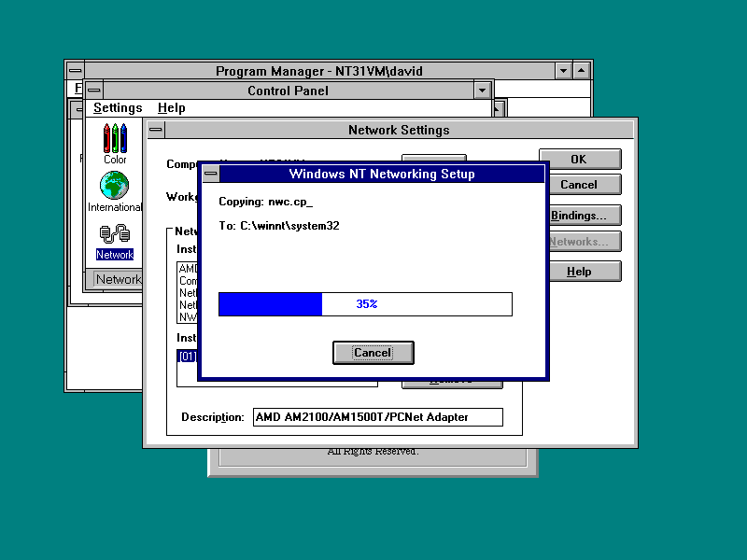Maximize Program Manager with up arrow
The height and width of the screenshot is (560, 747).
point(581,71)
